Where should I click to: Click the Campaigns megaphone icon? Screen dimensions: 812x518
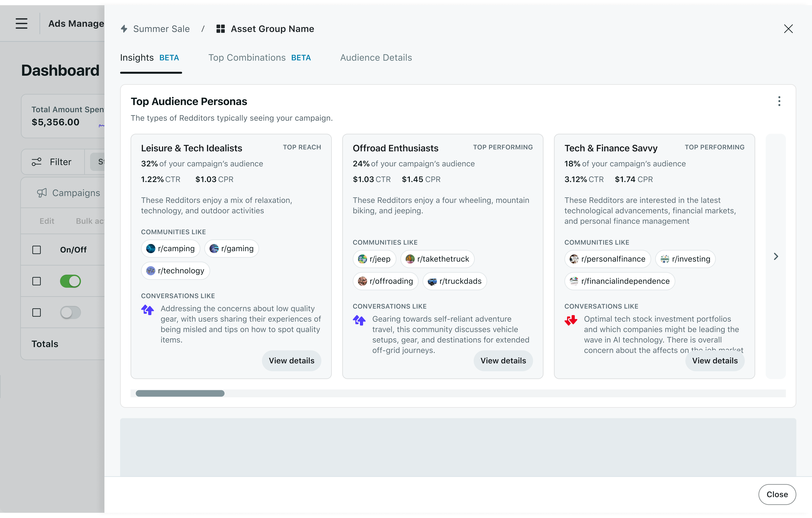[42, 193]
